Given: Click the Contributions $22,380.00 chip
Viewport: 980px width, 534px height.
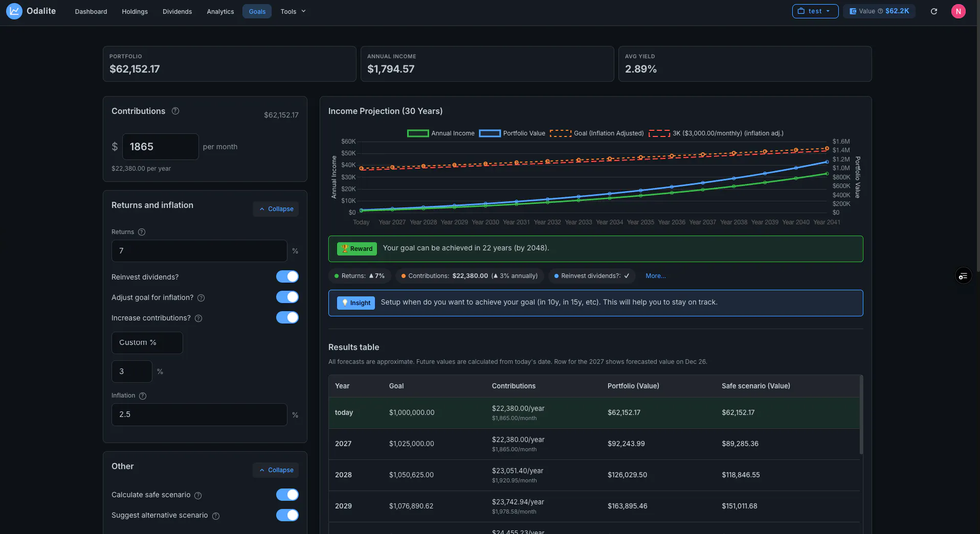Looking at the screenshot, I should coord(470,276).
